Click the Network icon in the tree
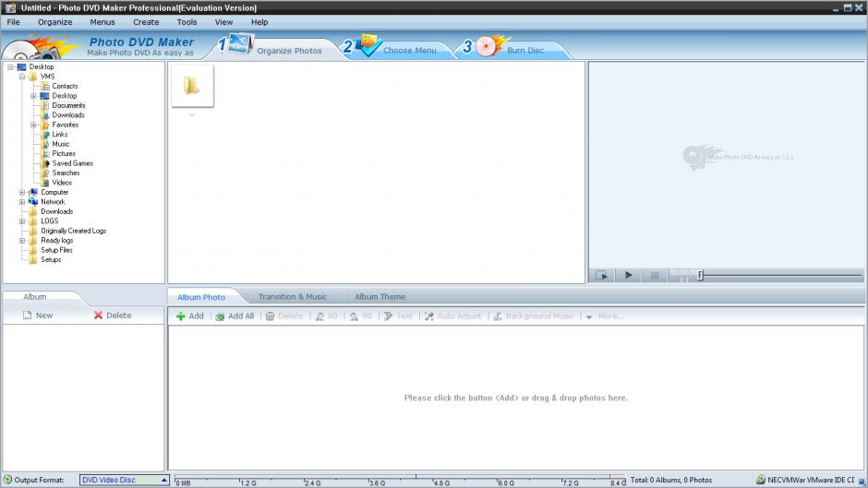Image resolution: width=868 pixels, height=488 pixels. click(x=33, y=202)
